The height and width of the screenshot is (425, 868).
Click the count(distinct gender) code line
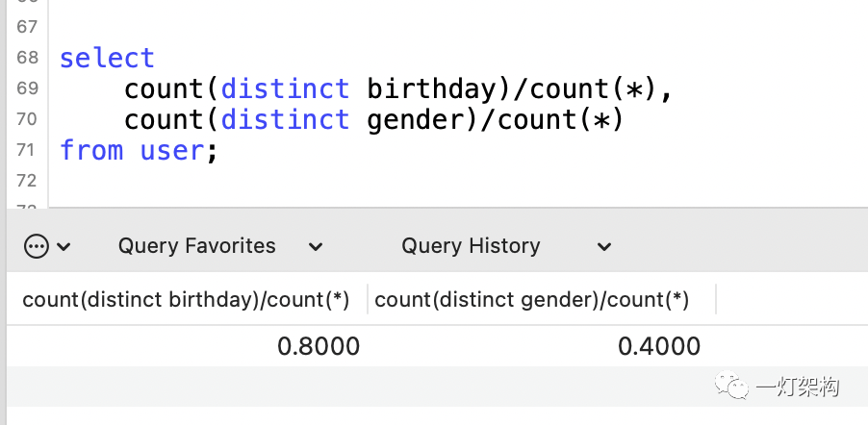pos(373,120)
